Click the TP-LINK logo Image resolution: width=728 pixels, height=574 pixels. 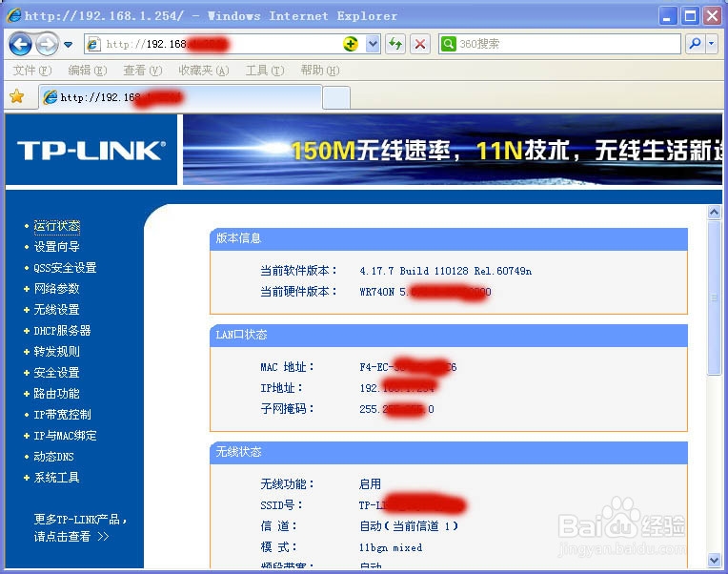tap(91, 151)
